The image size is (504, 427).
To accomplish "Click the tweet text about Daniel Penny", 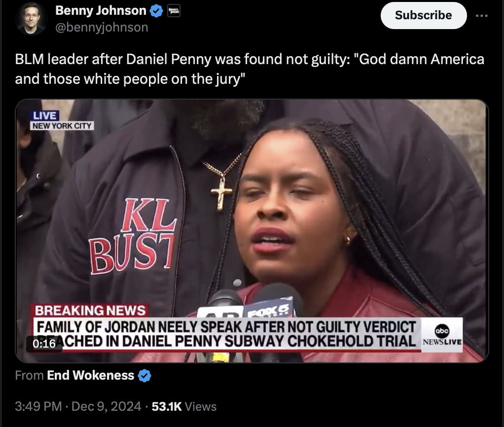I will tap(250, 69).
